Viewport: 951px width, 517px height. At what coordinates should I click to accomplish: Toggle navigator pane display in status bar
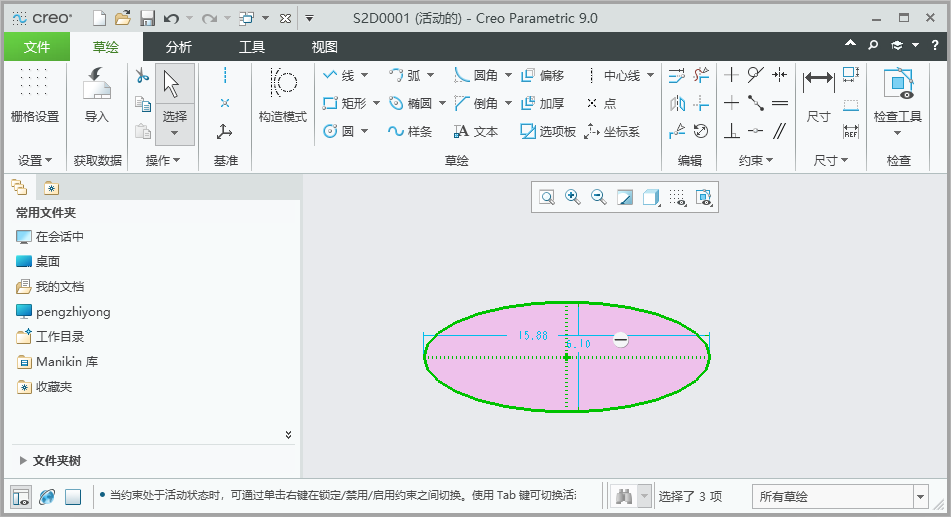(x=21, y=497)
